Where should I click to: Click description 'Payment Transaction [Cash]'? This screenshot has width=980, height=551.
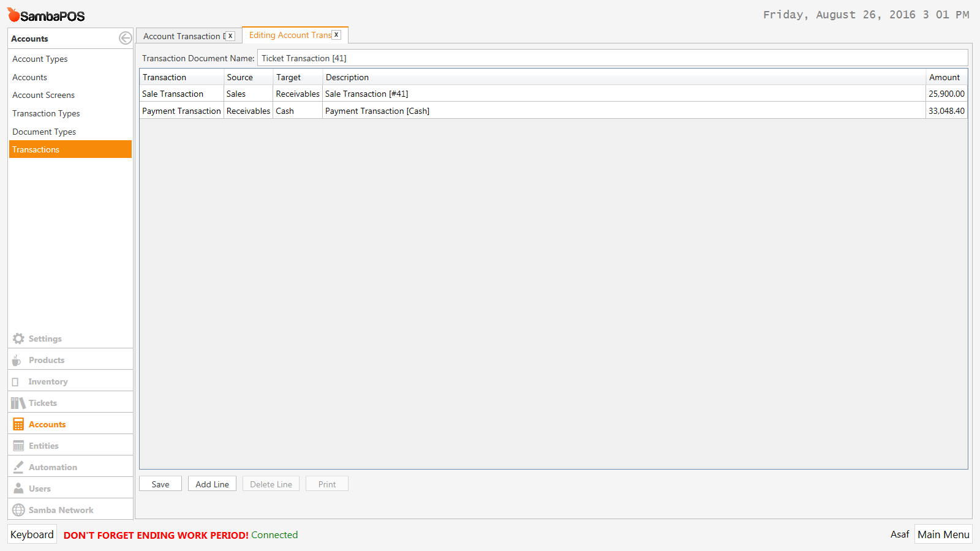point(377,111)
